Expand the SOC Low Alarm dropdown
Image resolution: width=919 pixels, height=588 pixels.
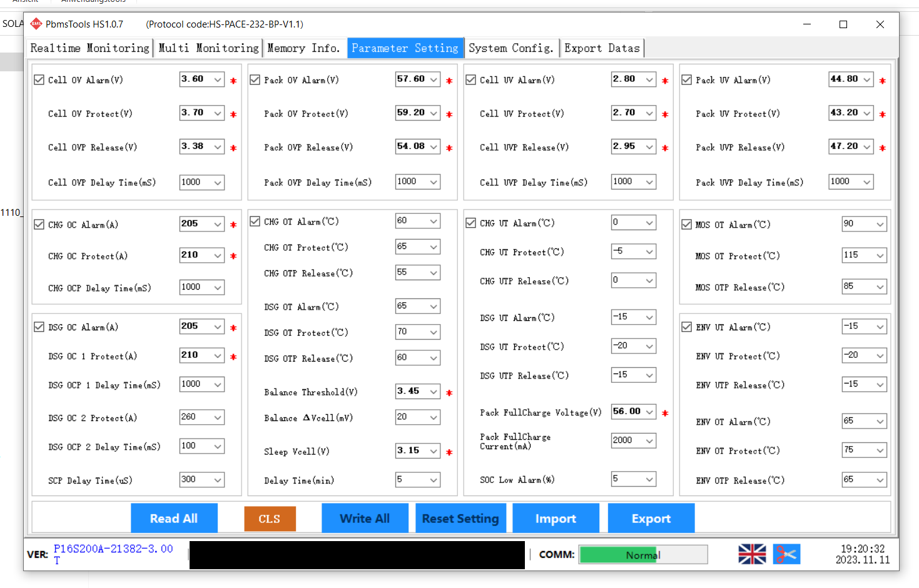pos(649,479)
